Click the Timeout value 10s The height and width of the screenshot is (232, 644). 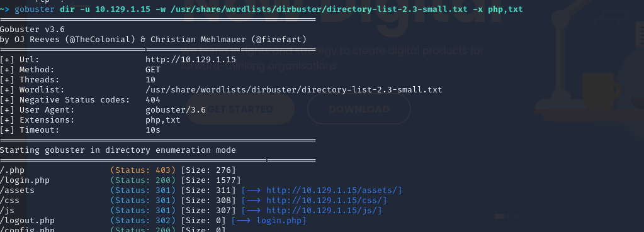click(153, 130)
